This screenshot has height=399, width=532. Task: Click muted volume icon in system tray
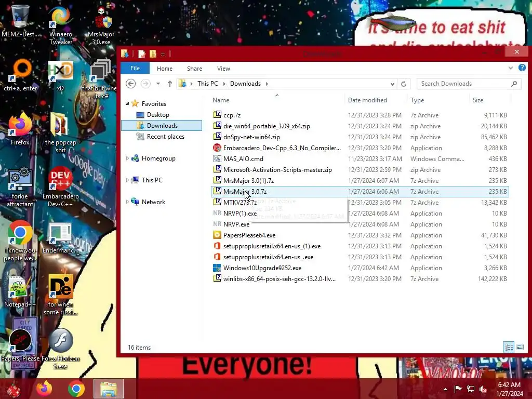(x=483, y=389)
